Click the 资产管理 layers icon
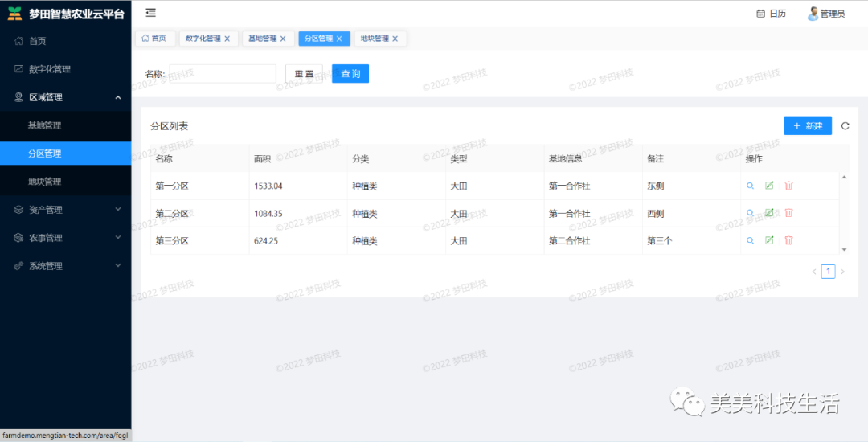 (x=18, y=210)
